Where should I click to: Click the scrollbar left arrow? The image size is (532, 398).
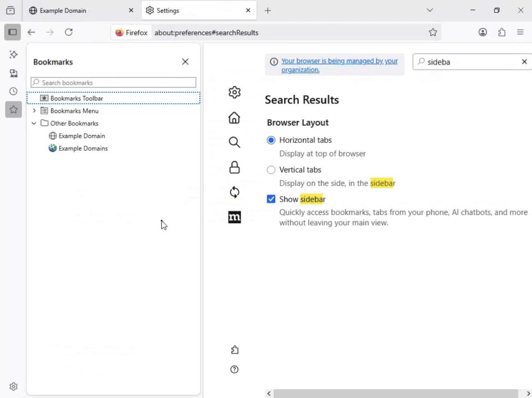click(x=269, y=393)
